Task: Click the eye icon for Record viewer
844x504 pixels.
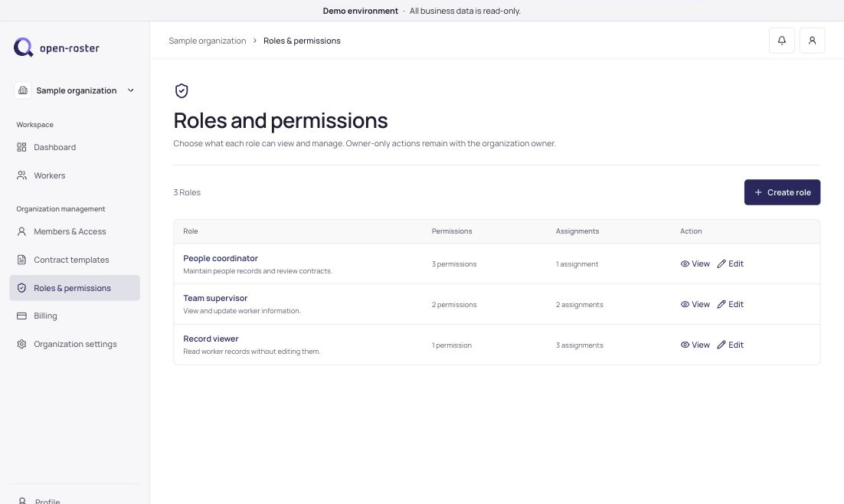Action: [x=685, y=345]
